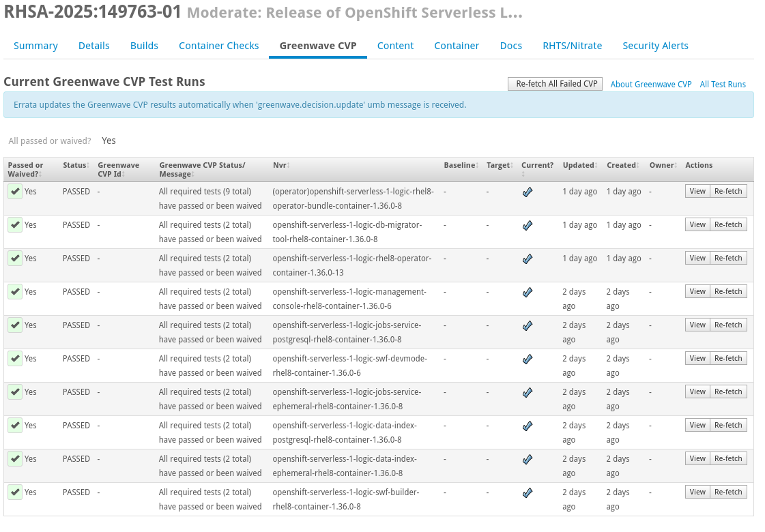Click green passed checkmark for swf-devmode row

tap(15, 359)
